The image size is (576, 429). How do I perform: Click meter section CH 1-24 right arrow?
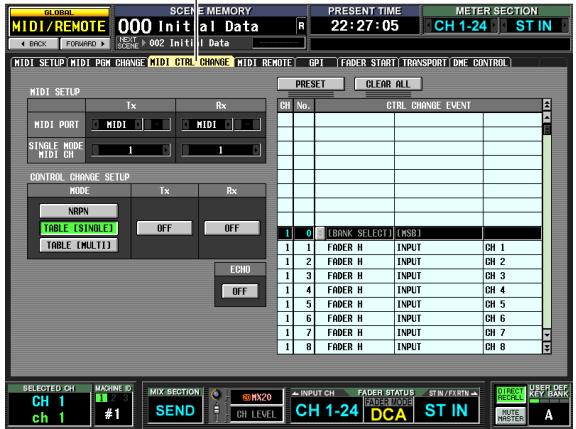click(494, 26)
